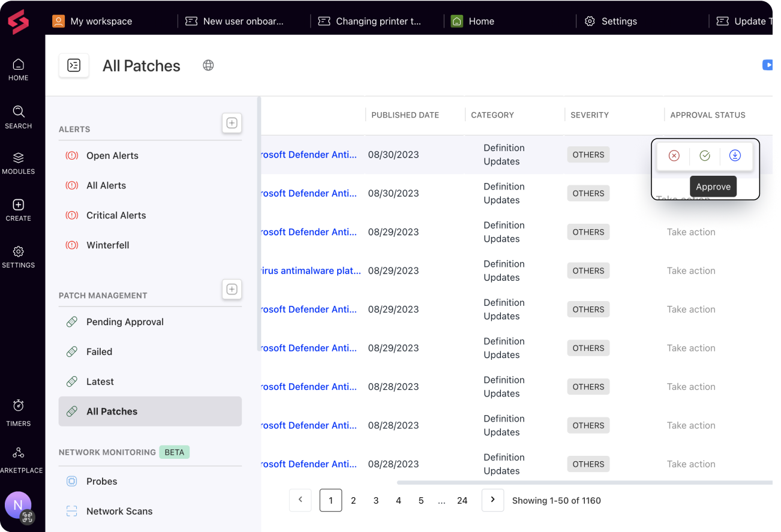Viewport: 781px width, 532px height.
Task: Click the Search icon in the sidebar
Action: pyautogui.click(x=18, y=116)
